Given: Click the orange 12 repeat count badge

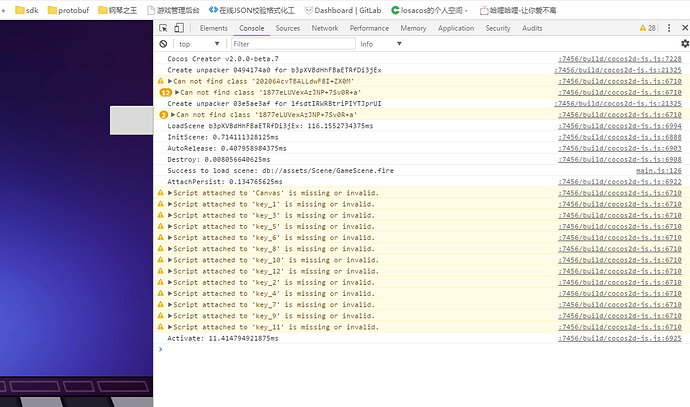Looking at the screenshot, I should click(x=165, y=92).
